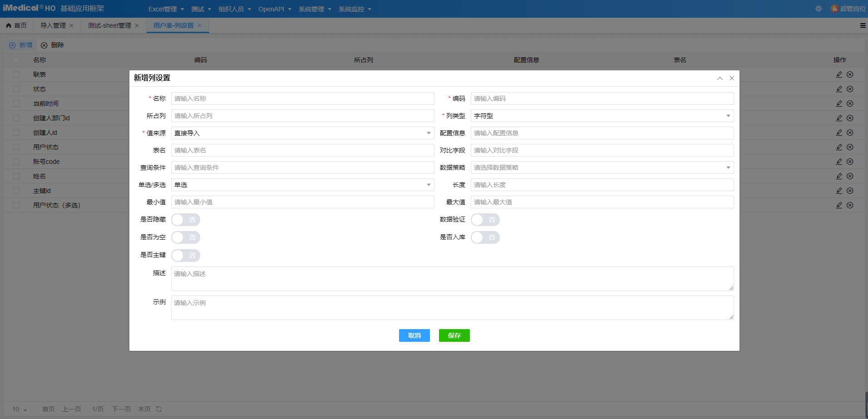868x419 pixels.
Task: Click the 描述 text area
Action: pos(452,278)
